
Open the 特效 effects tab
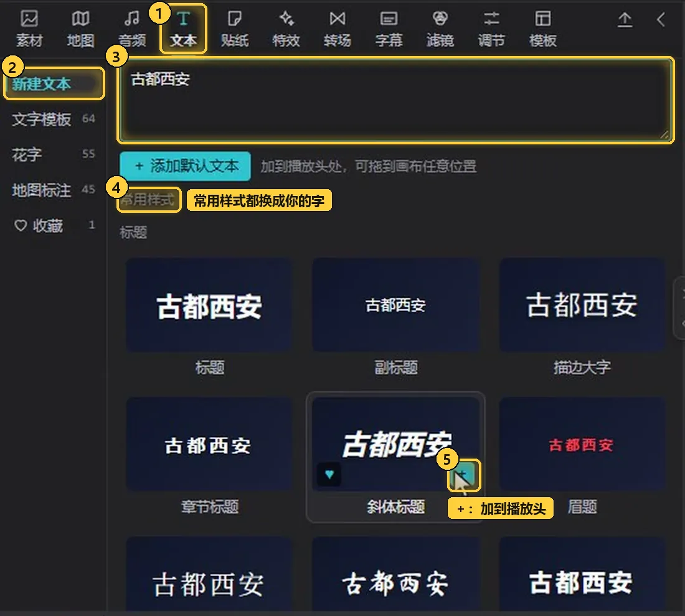point(286,29)
